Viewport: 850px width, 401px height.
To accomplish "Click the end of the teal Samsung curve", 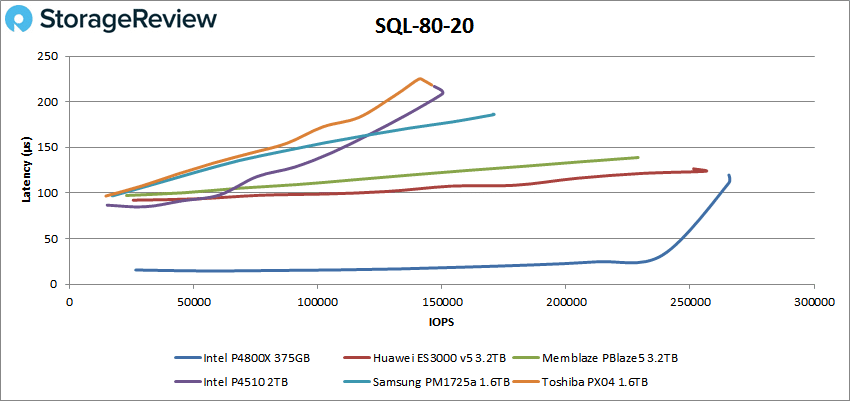I will click(494, 114).
